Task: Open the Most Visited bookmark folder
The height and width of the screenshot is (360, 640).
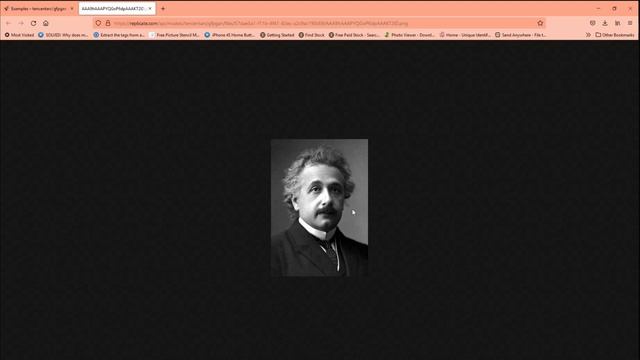Action: tap(19, 35)
